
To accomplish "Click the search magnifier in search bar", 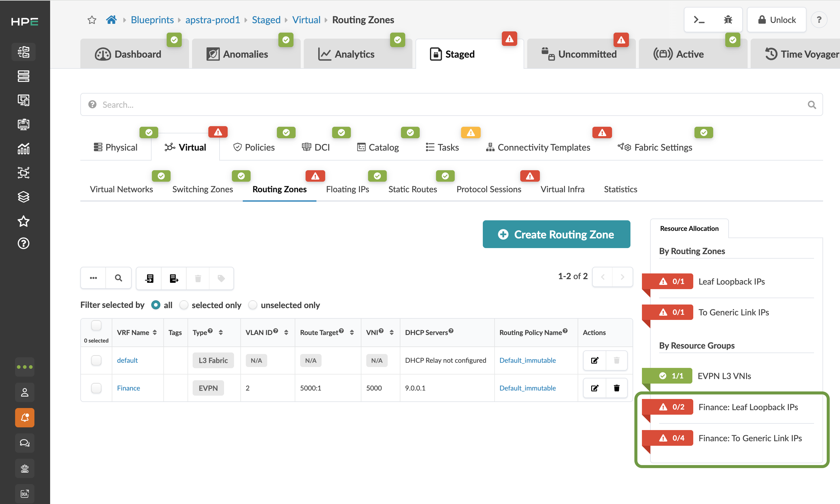I will point(811,105).
